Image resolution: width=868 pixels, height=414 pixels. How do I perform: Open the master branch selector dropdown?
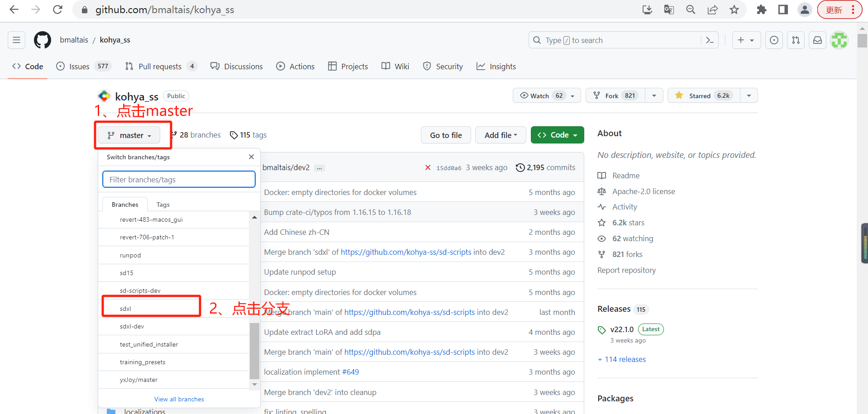(129, 135)
